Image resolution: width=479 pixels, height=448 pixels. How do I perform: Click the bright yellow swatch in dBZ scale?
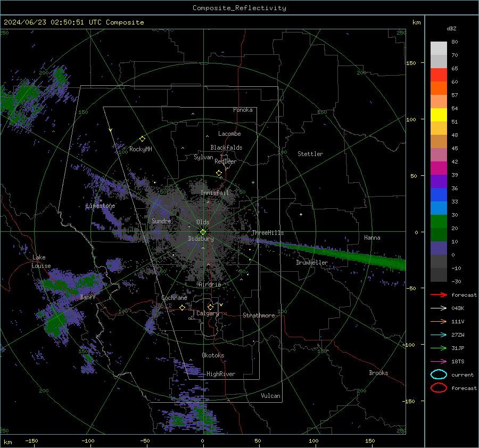(439, 115)
